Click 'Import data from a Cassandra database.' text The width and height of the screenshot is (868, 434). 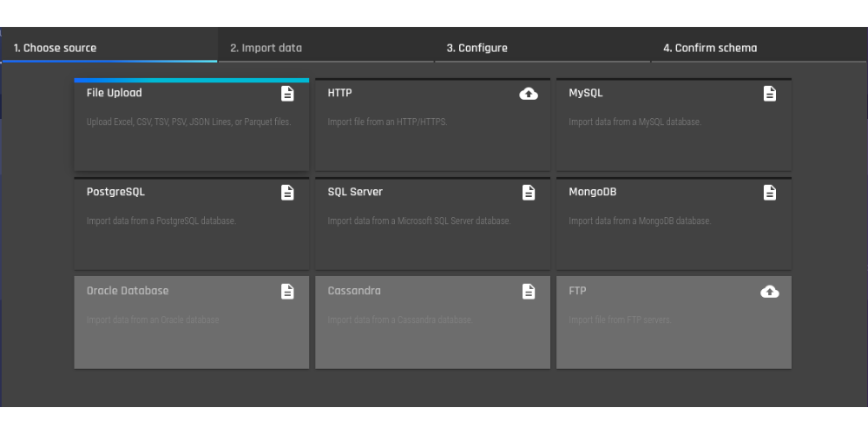pos(400,320)
